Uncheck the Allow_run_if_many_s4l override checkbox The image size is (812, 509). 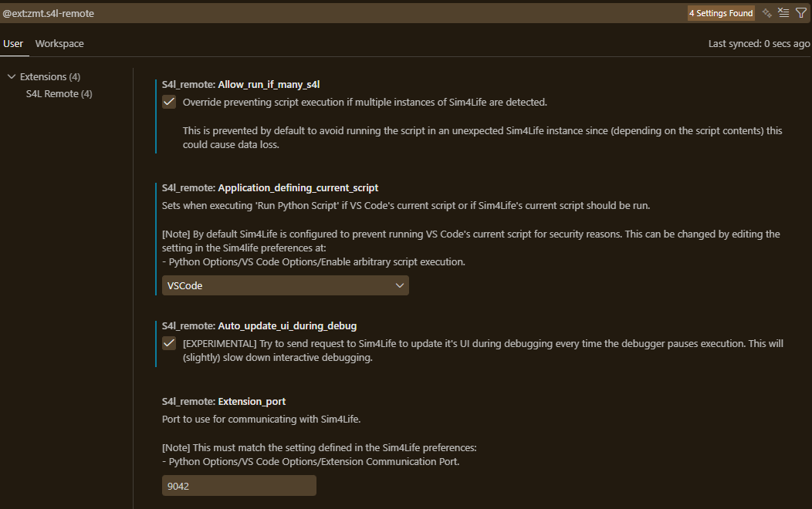click(168, 101)
